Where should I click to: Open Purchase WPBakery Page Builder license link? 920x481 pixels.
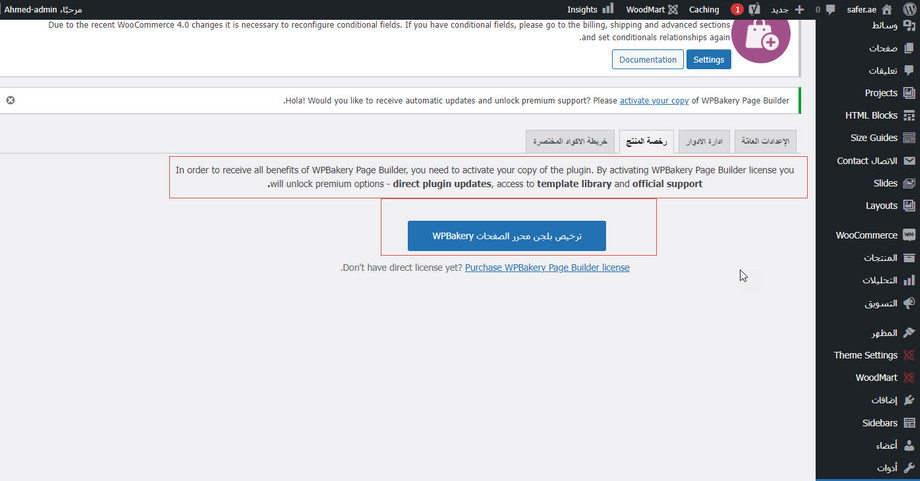point(547,267)
